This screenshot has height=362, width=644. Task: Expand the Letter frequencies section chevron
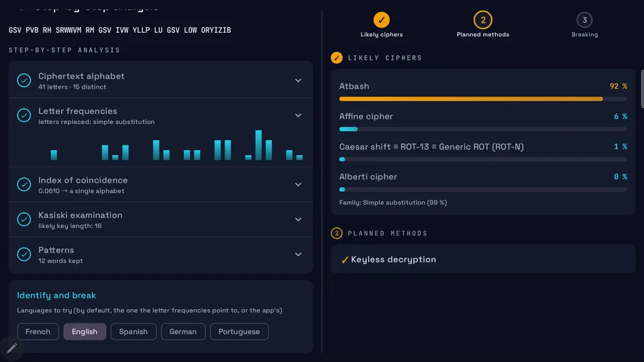[298, 115]
